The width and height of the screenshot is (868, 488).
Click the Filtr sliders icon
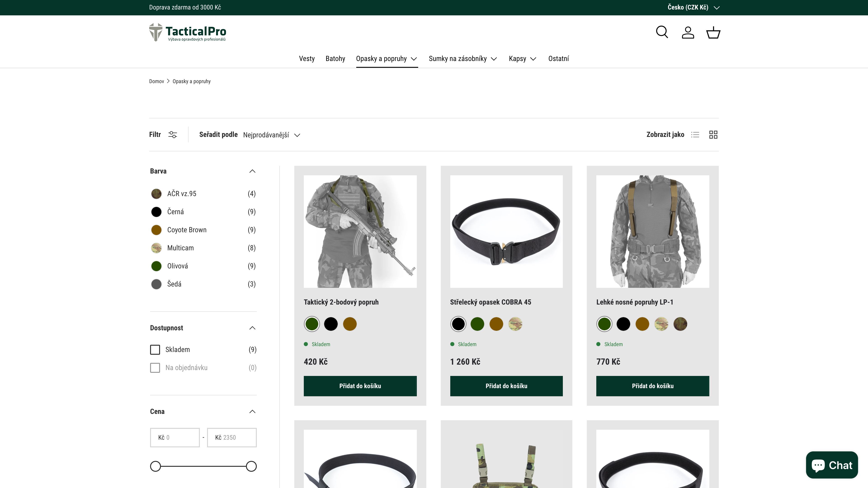point(172,135)
